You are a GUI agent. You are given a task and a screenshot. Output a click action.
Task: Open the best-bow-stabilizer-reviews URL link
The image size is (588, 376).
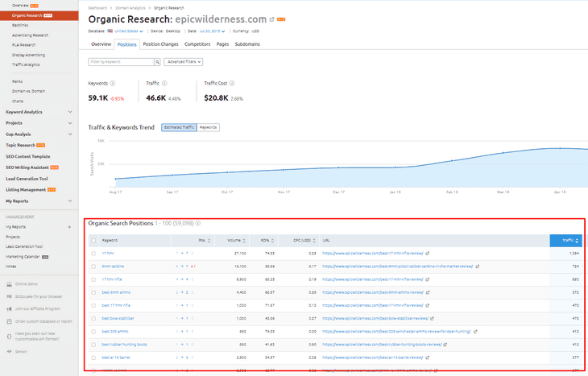(375, 319)
